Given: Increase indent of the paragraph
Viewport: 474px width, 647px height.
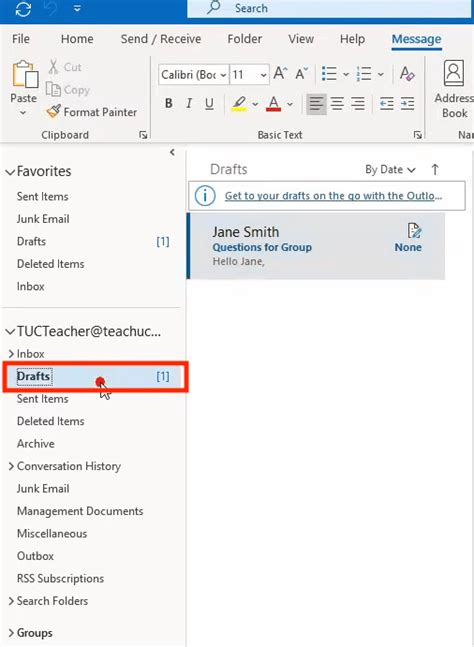Looking at the screenshot, I should pyautogui.click(x=408, y=103).
